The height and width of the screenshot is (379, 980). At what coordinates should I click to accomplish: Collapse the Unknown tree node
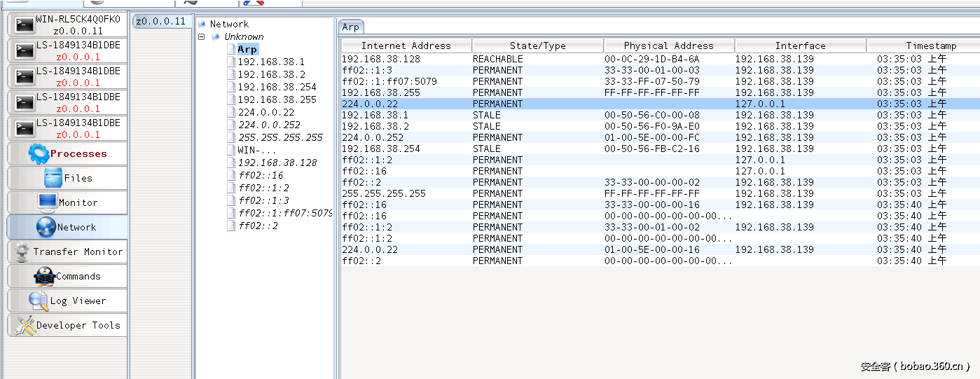pyautogui.click(x=202, y=36)
